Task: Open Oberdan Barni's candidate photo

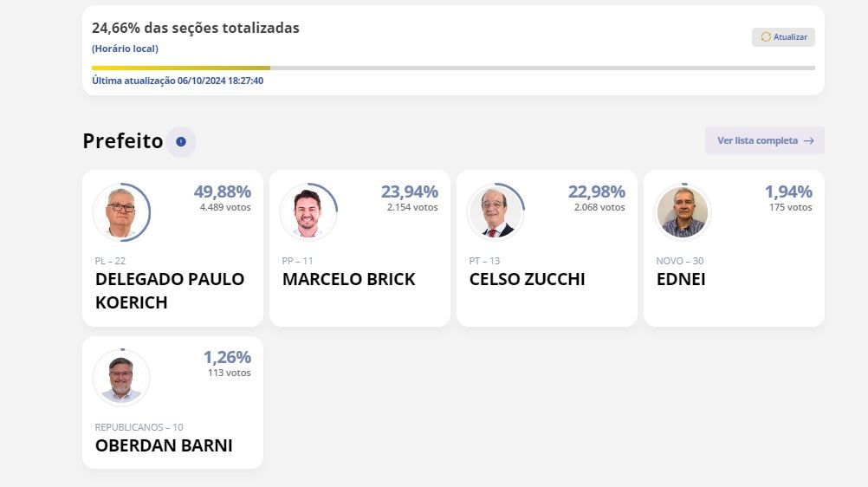Action: (x=121, y=379)
